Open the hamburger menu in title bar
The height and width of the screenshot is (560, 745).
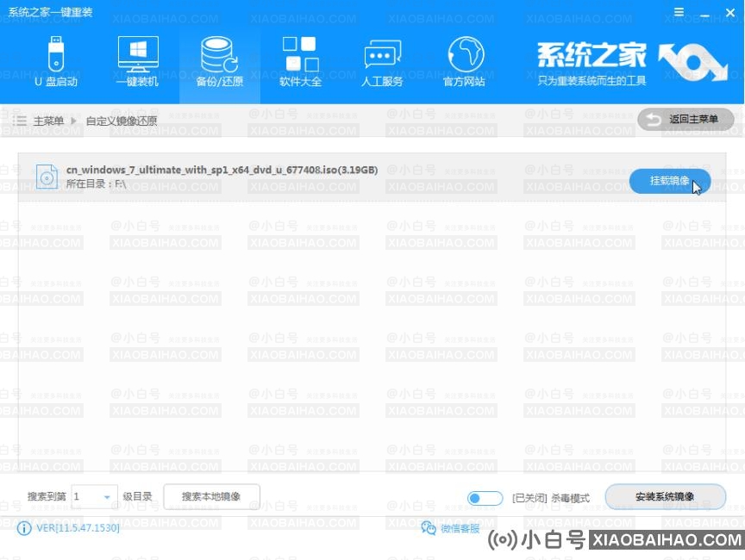pyautogui.click(x=679, y=12)
